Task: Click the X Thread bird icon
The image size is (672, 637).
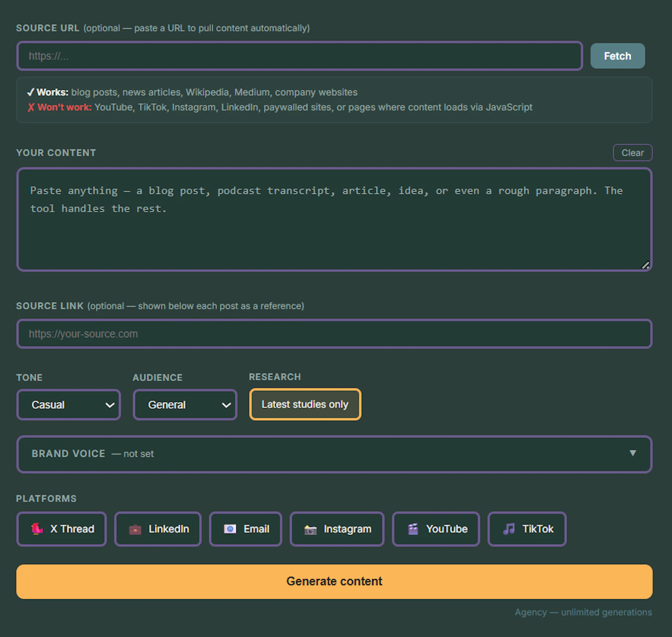Action: 37,529
